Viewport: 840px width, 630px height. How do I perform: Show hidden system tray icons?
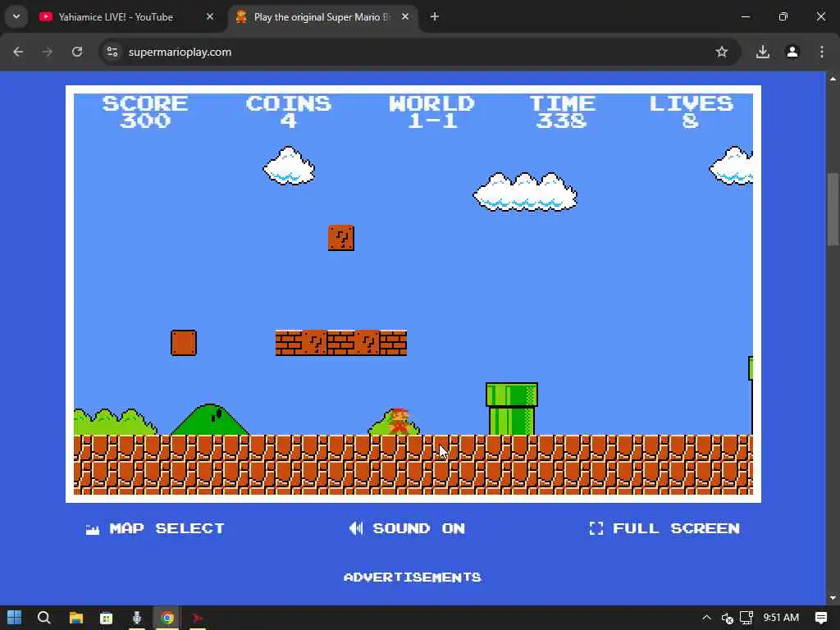point(706,618)
